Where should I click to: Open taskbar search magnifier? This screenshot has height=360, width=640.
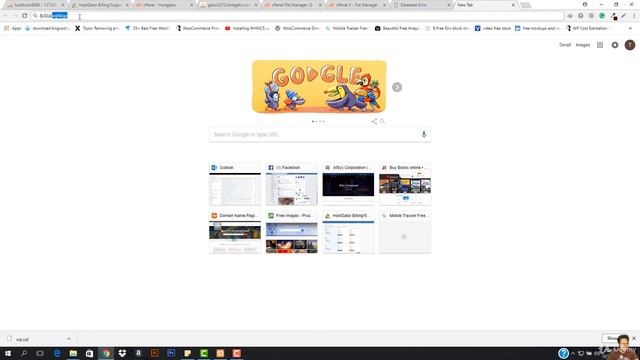click(x=24, y=353)
